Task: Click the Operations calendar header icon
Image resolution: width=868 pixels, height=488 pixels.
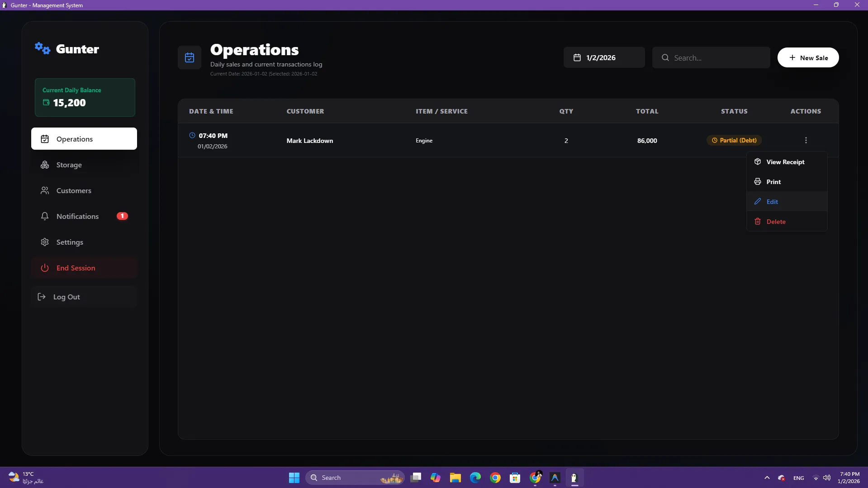Action: coord(190,57)
